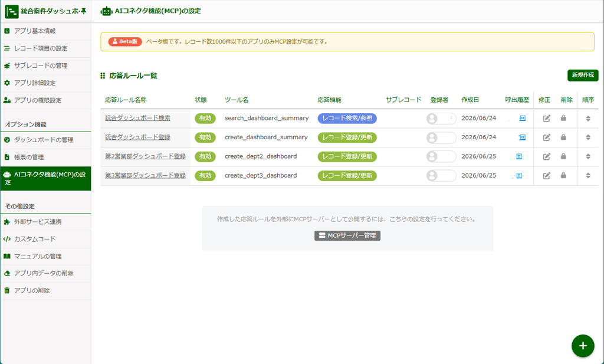604x364 pixels.
Task: Click 有効 badge for 統合ダッシュボード登録
Action: pos(205,137)
